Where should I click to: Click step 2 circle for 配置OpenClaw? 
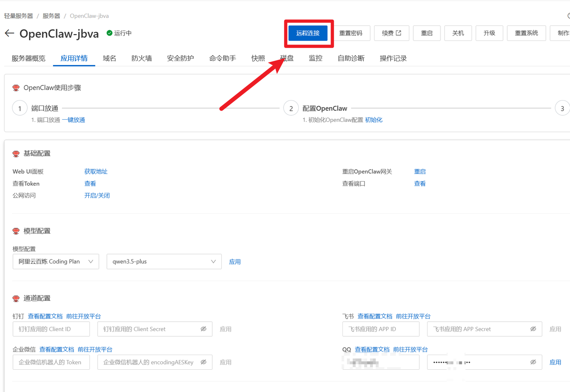291,108
